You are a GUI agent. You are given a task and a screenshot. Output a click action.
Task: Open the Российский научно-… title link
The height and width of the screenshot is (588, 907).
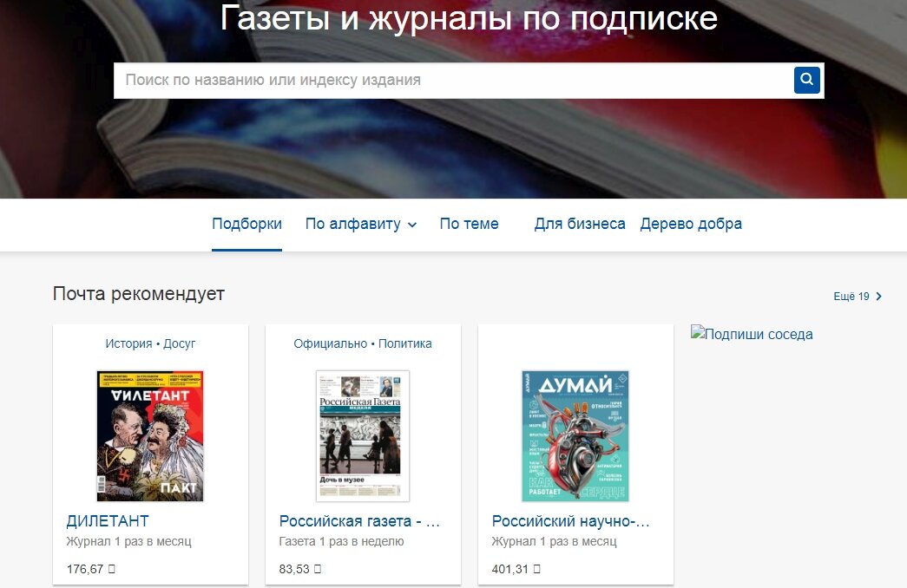(571, 521)
